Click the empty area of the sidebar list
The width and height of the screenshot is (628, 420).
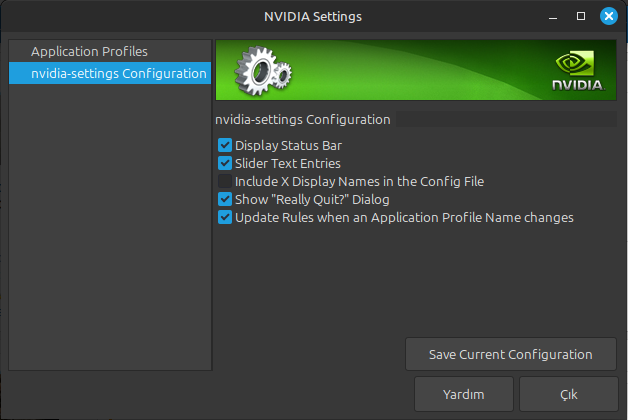(x=108, y=250)
